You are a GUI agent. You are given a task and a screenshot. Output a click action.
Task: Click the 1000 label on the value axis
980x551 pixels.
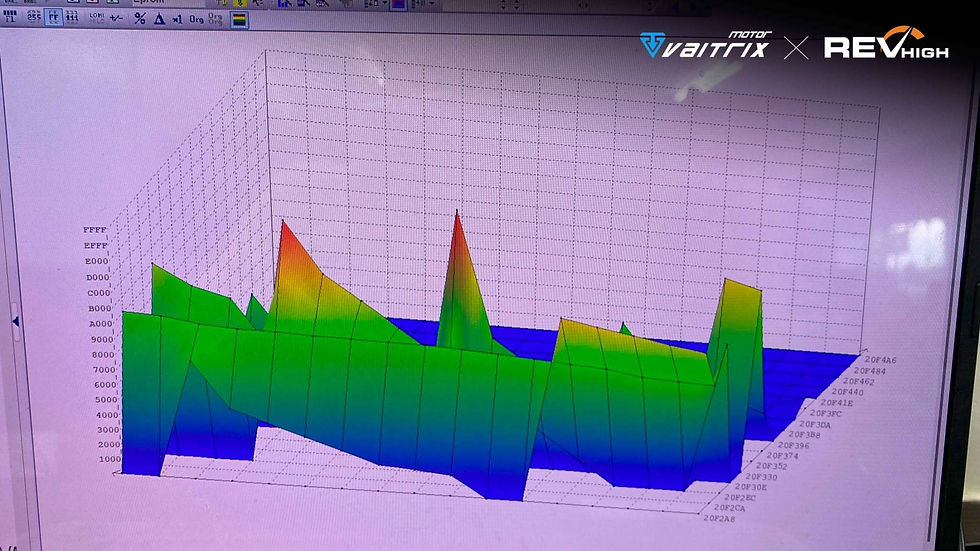point(110,459)
